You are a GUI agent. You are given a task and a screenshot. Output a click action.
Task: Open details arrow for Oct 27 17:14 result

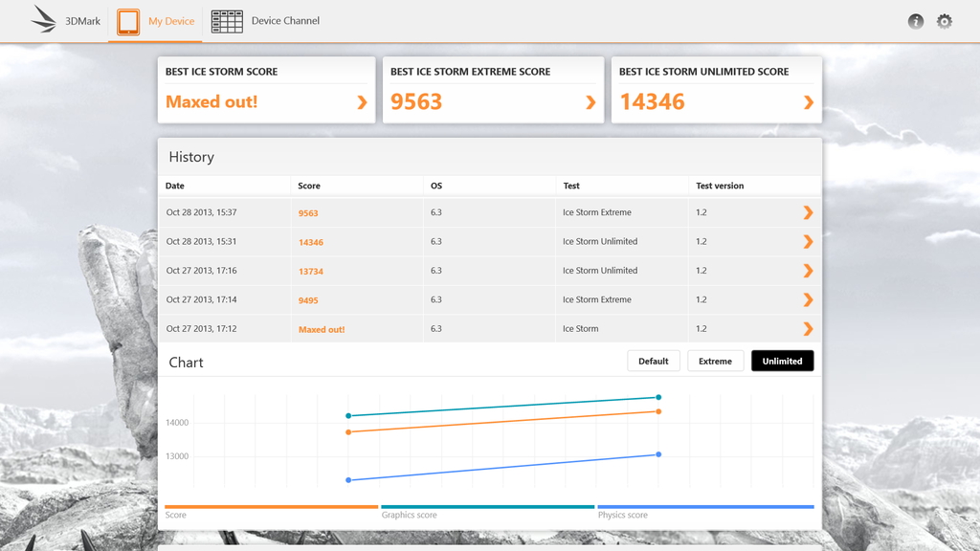click(808, 299)
